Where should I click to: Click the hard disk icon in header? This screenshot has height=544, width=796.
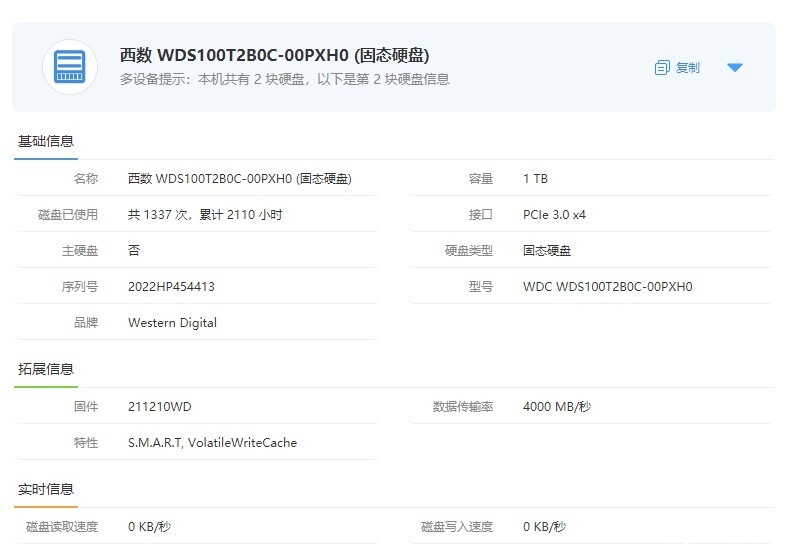point(70,67)
